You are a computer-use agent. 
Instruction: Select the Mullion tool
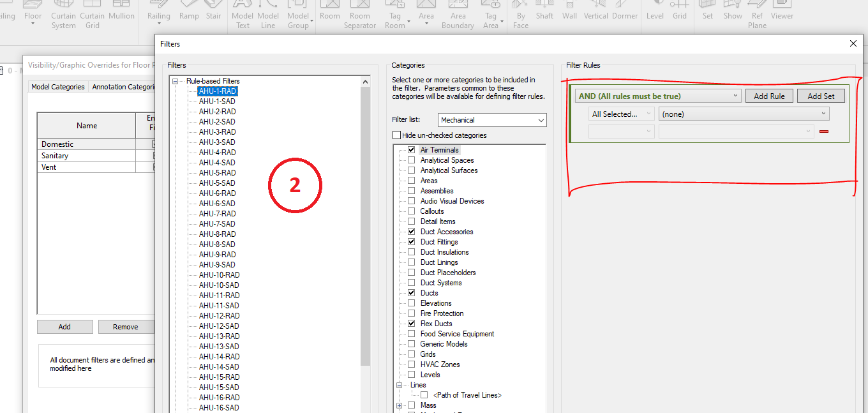tap(122, 11)
